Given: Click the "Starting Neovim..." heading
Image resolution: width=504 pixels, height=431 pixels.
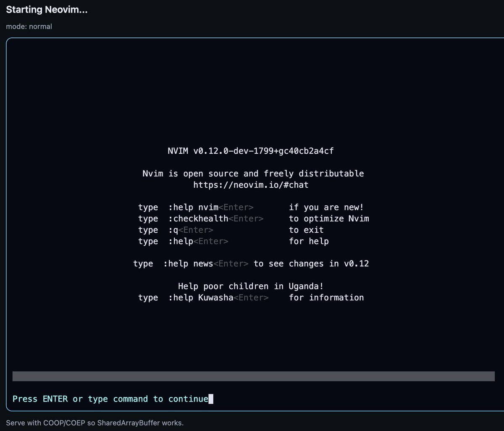Looking at the screenshot, I should (47, 10).
